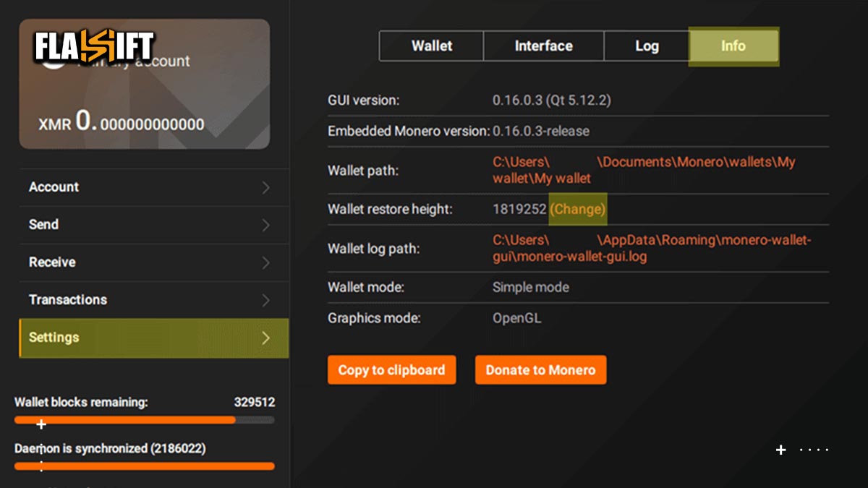868x488 pixels.
Task: Switch to the Wallet tab
Action: click(430, 46)
